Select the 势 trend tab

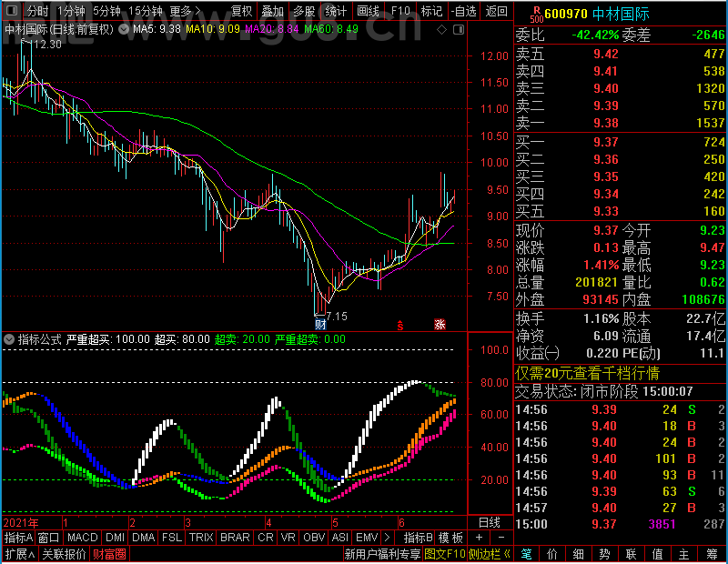(604, 554)
